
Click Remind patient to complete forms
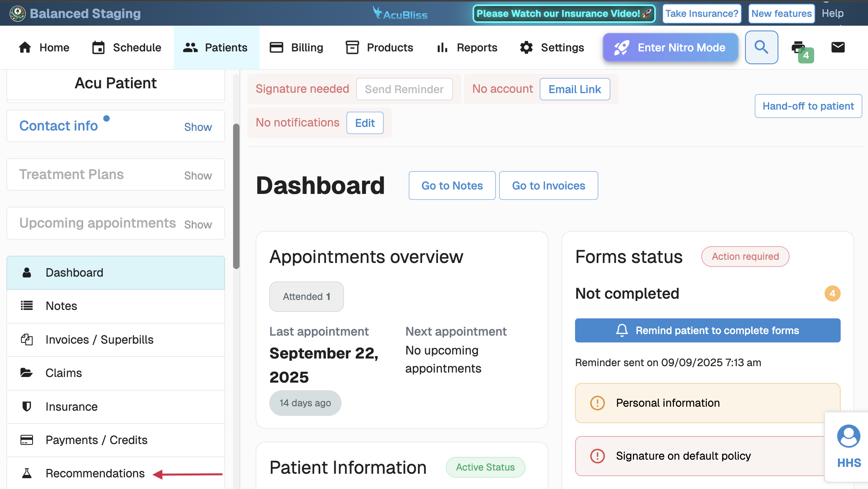pyautogui.click(x=707, y=330)
